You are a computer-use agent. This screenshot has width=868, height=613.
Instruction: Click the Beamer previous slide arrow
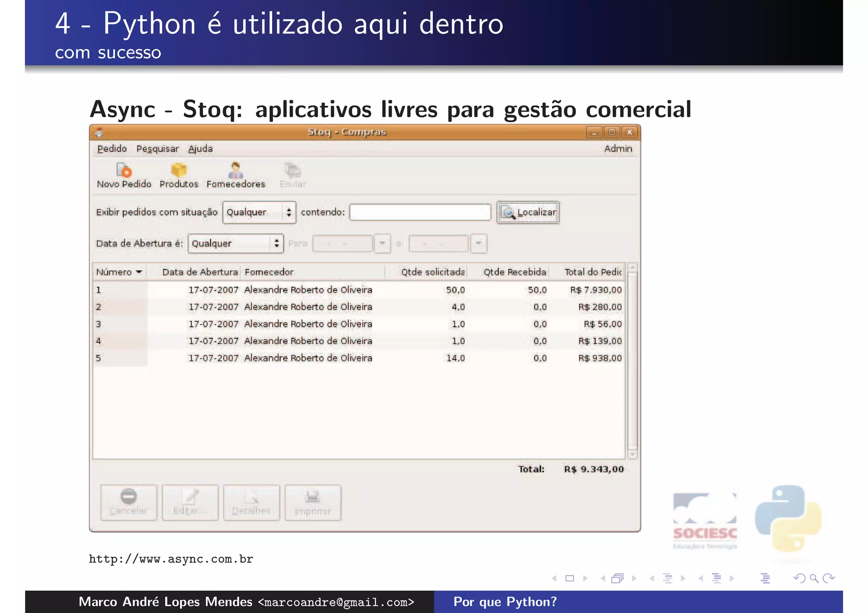[554, 578]
